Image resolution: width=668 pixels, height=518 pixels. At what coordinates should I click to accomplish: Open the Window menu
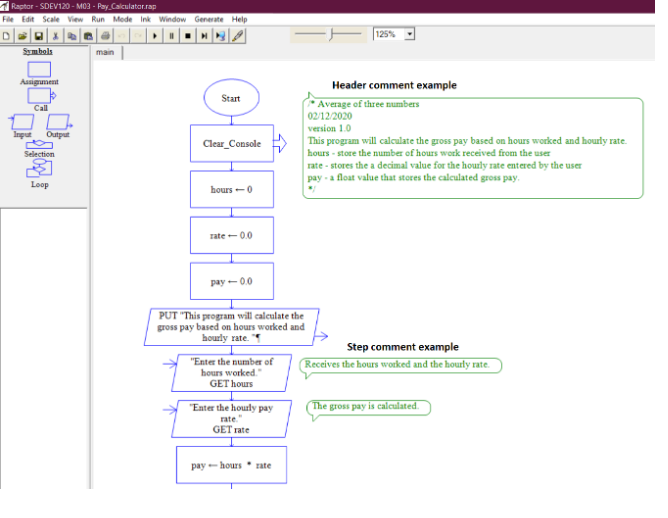tap(172, 19)
